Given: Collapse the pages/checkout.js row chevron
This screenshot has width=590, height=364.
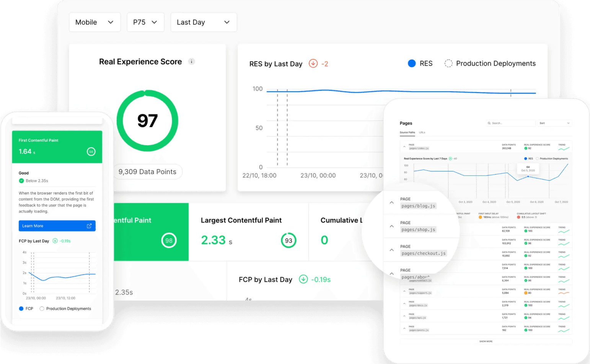Looking at the screenshot, I should coord(391,250).
